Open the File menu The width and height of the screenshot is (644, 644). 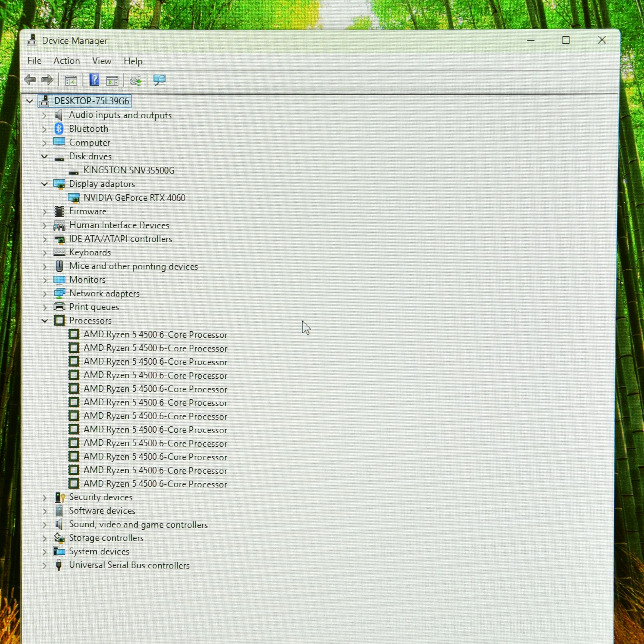coord(34,61)
